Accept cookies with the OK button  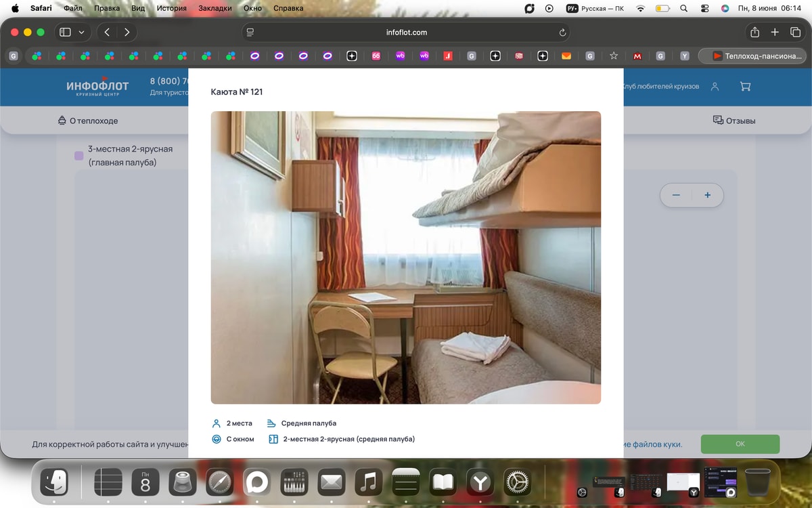click(x=740, y=444)
